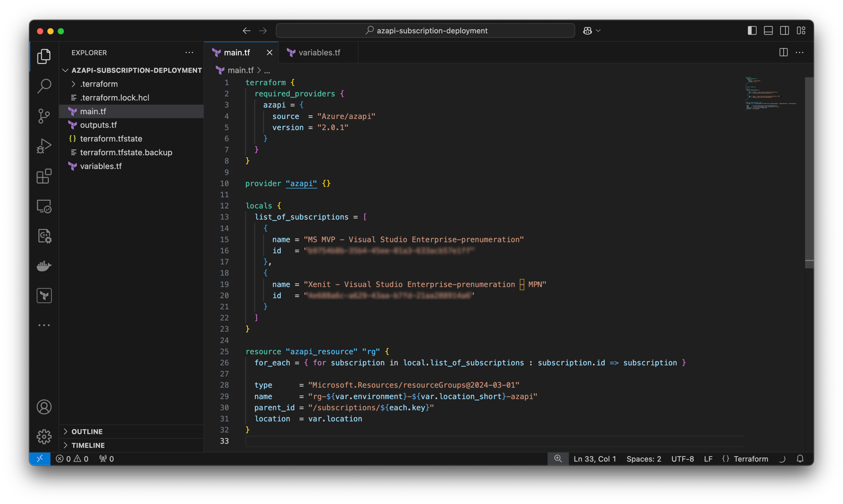Viewport: 843px width, 504px height.
Task: Open Remote Explorer in activity bar
Action: point(44,207)
